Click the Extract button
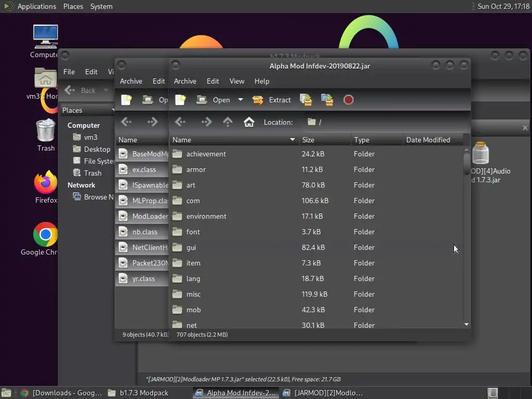This screenshot has width=532, height=399. pyautogui.click(x=272, y=100)
